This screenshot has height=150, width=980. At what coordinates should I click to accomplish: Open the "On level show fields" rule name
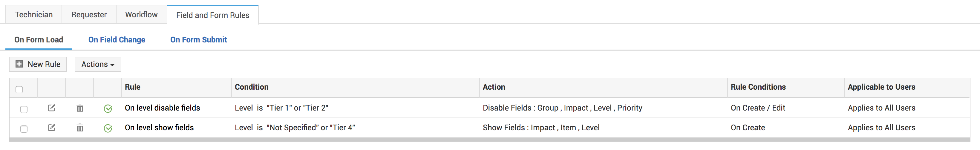(160, 128)
